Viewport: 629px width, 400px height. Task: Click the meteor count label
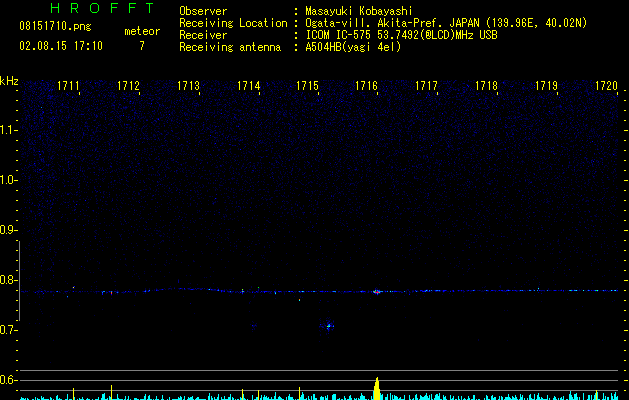(x=142, y=31)
